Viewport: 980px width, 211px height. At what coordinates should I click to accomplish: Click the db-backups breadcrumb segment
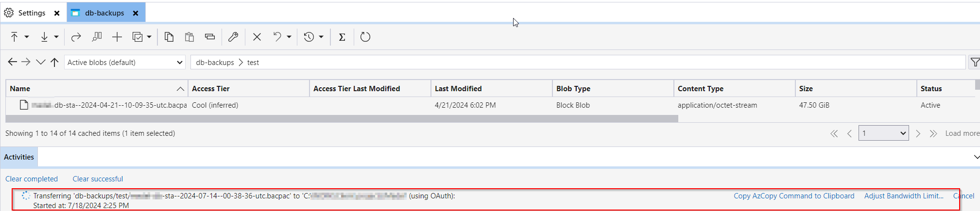215,63
